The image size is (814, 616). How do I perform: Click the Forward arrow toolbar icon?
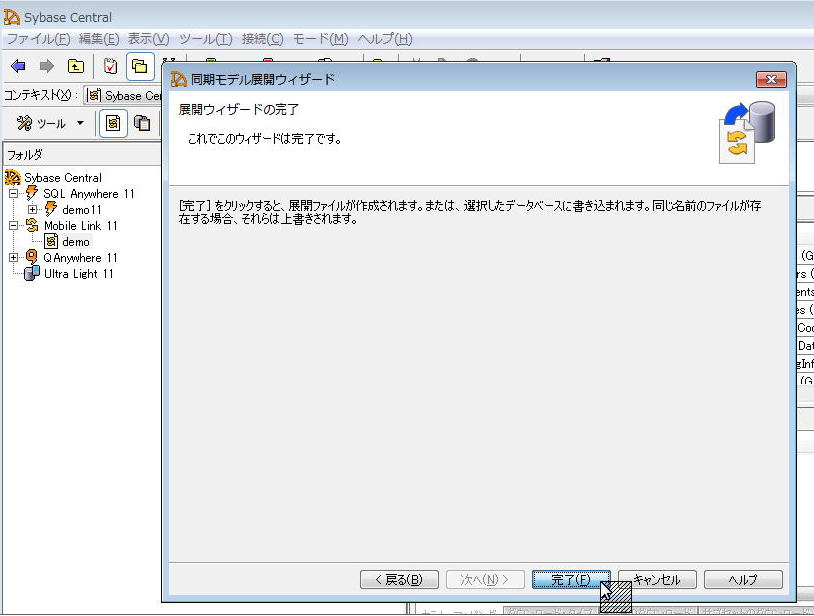(46, 66)
